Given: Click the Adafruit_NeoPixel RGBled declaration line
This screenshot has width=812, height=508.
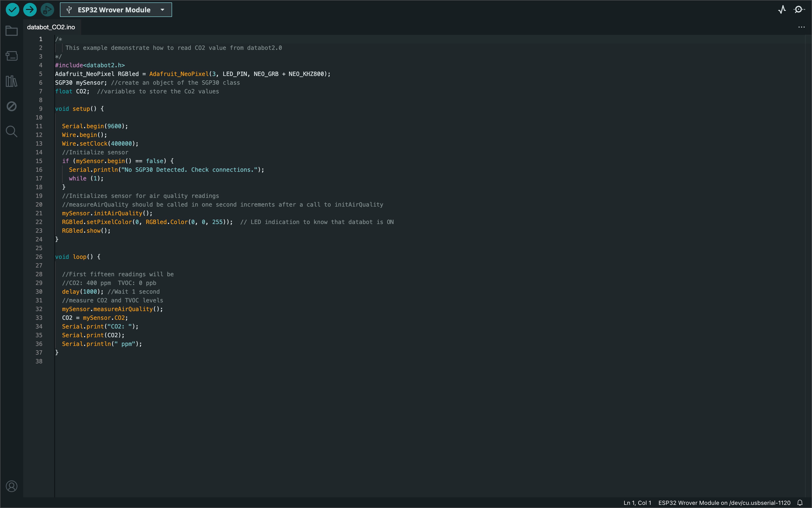Looking at the screenshot, I should click(x=193, y=74).
